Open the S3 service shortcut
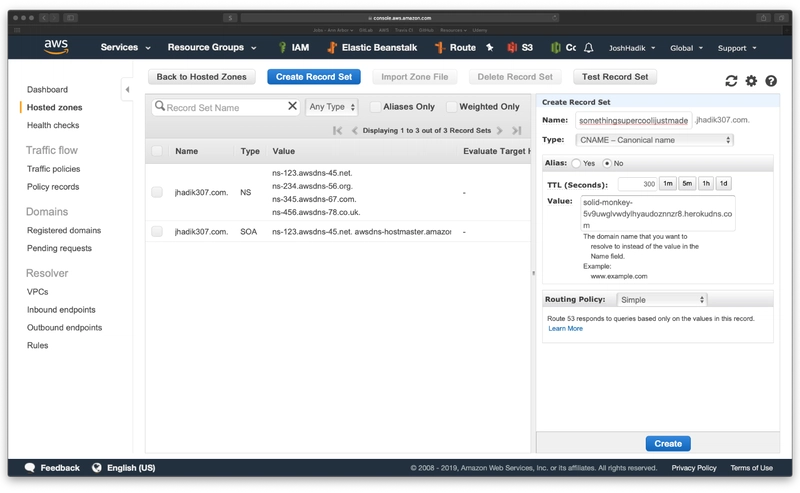800x493 pixels. 520,48
